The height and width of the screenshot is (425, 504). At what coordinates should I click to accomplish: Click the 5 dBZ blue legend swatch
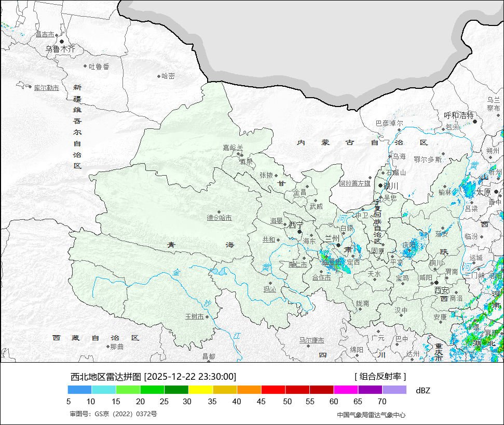pos(80,390)
